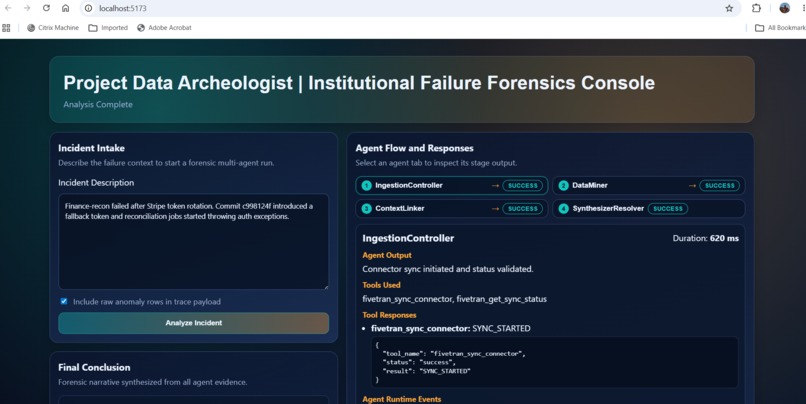Toggle Include raw anomaly rows checkbox
Viewport: 806px width, 404px height.
pyautogui.click(x=64, y=301)
